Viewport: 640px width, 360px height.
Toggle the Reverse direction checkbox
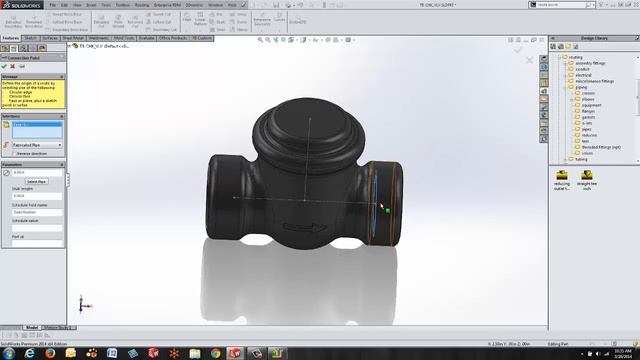(x=13, y=153)
